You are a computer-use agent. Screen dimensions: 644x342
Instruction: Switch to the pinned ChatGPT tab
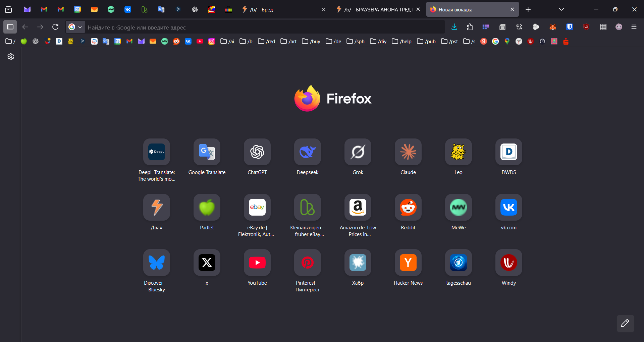(x=195, y=9)
